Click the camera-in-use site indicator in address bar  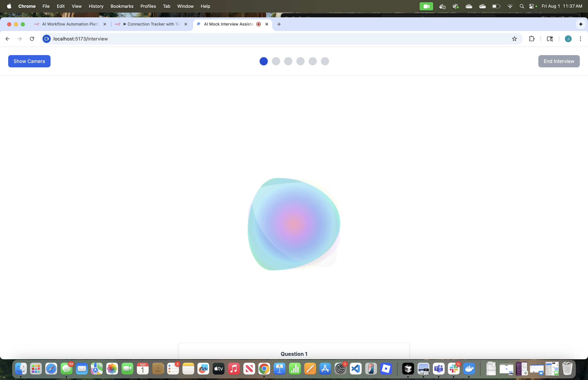(x=47, y=39)
